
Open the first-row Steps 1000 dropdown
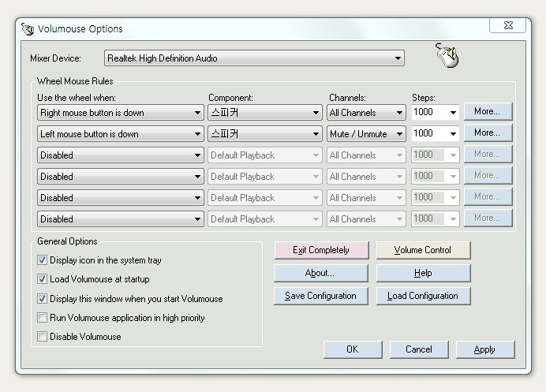point(436,113)
